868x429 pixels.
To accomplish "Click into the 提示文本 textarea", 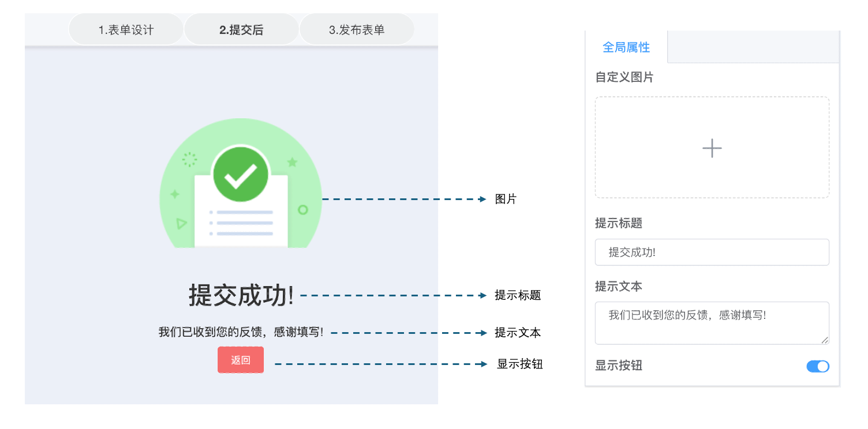I will point(712,322).
